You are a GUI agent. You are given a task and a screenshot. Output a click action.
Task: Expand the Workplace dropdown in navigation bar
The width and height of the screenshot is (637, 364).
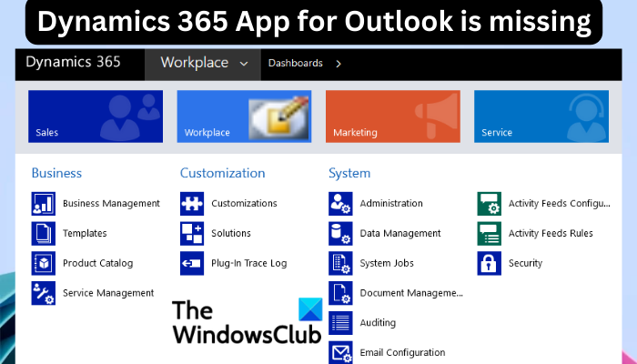[x=244, y=64]
